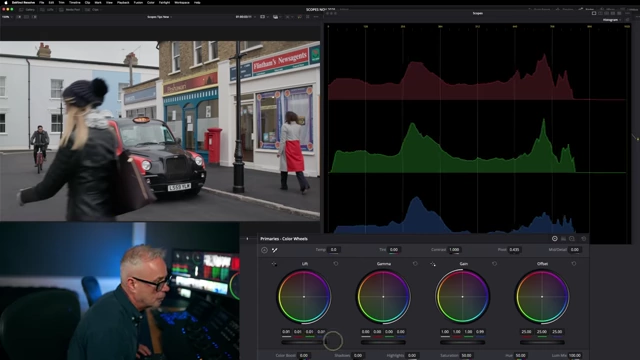Click center of the Lift color wheel
This screenshot has width=640, height=360.
(304, 297)
